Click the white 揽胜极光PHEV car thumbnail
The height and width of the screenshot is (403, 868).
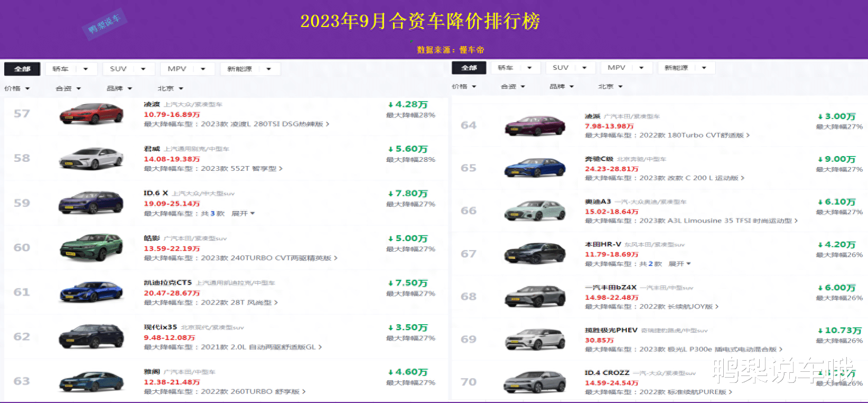coord(536,339)
